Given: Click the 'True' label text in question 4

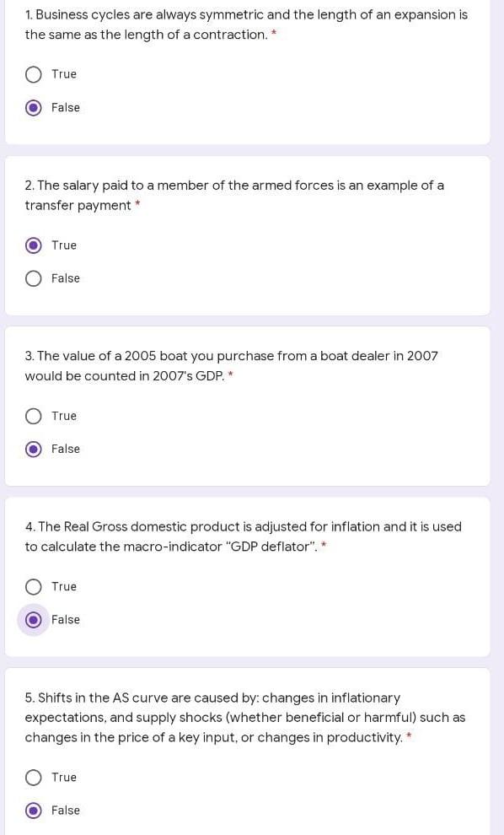Looking at the screenshot, I should pos(64,586).
